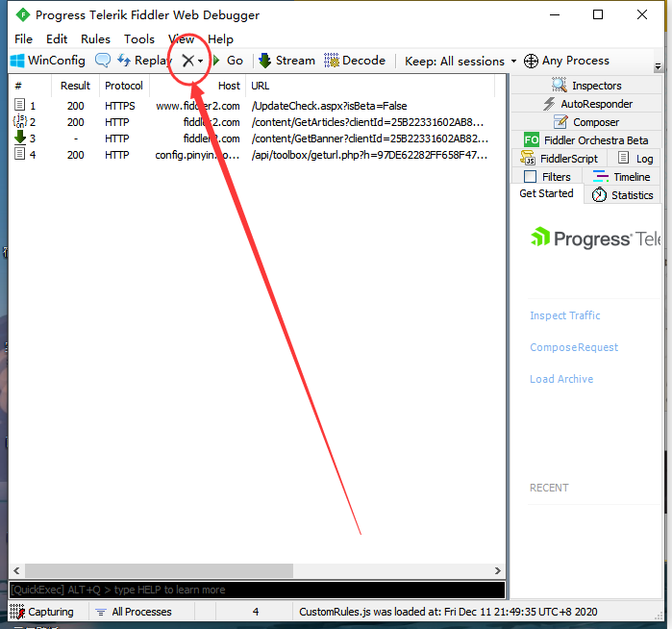Toggle Stream mode in toolbar
The height and width of the screenshot is (629, 672).
click(286, 61)
